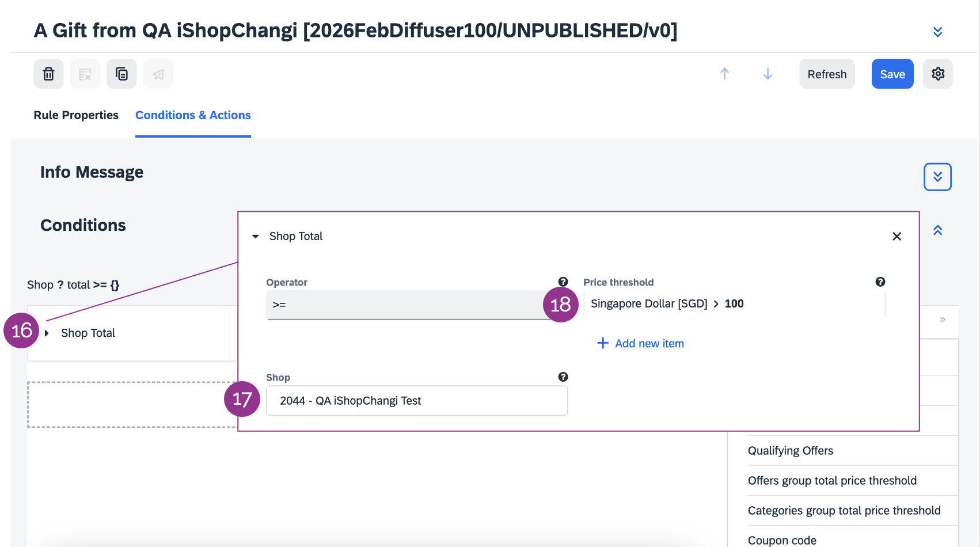The width and height of the screenshot is (980, 547).
Task: Click the help icon next to Shop
Action: 563,377
